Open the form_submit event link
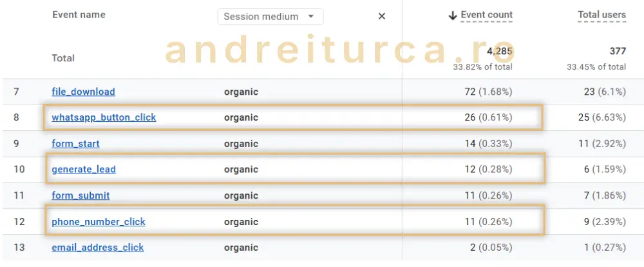 coord(80,195)
